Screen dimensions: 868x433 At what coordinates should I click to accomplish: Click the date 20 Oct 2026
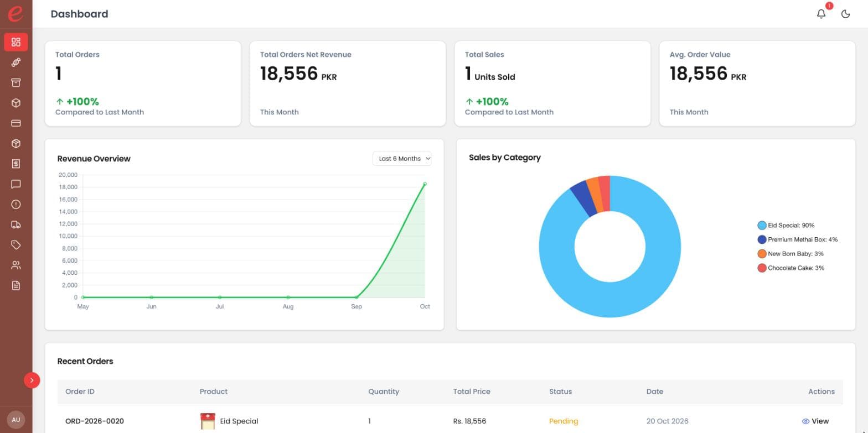[668, 421]
